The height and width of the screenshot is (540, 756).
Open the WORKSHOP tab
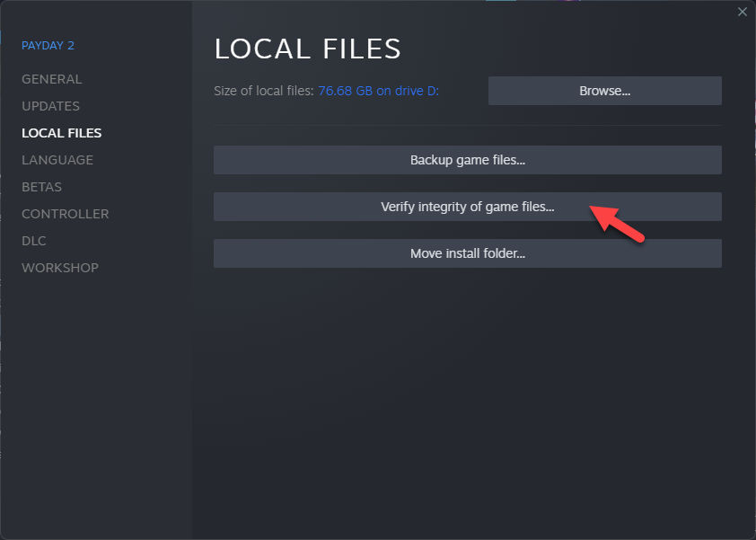pos(60,268)
